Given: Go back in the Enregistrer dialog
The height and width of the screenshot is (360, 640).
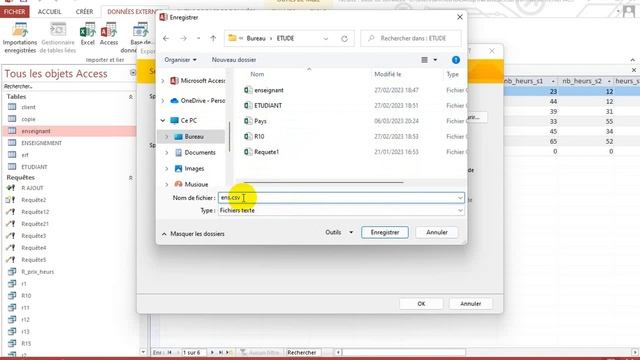Looking at the screenshot, I should pos(166,38).
